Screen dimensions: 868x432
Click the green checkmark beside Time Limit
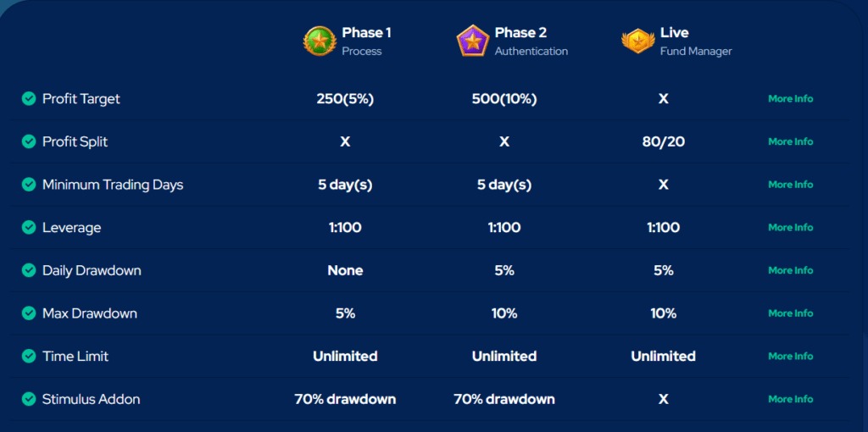pyautogui.click(x=29, y=357)
